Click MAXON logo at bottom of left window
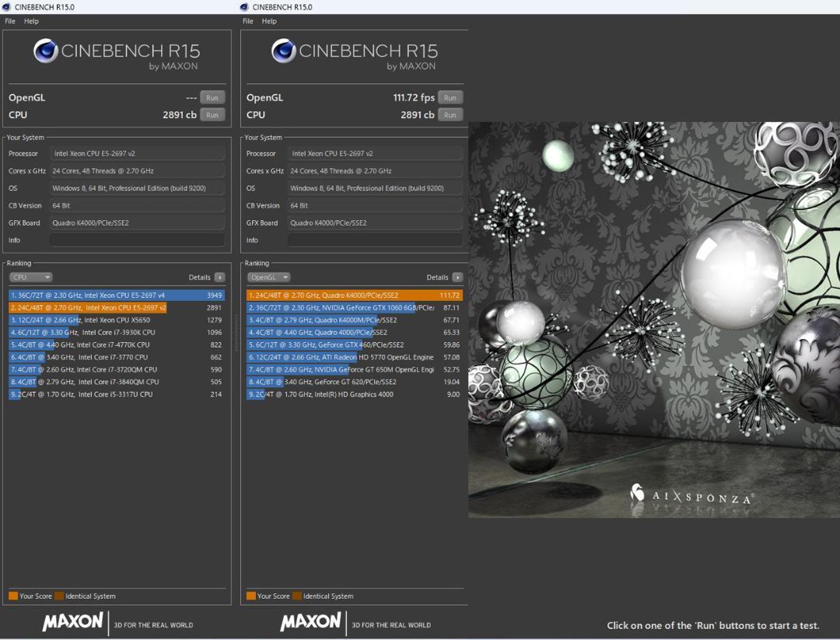Image resolution: width=840 pixels, height=640 pixels. [73, 622]
